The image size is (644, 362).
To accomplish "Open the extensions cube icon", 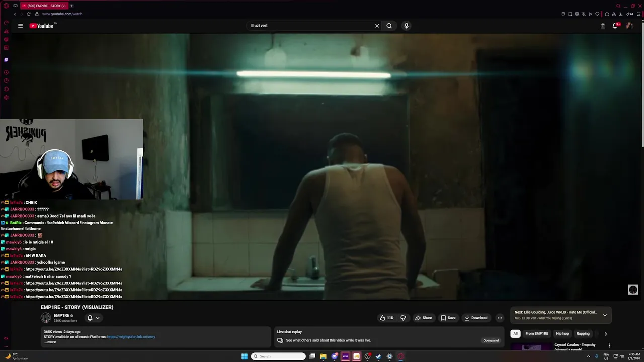I will coord(607,14).
